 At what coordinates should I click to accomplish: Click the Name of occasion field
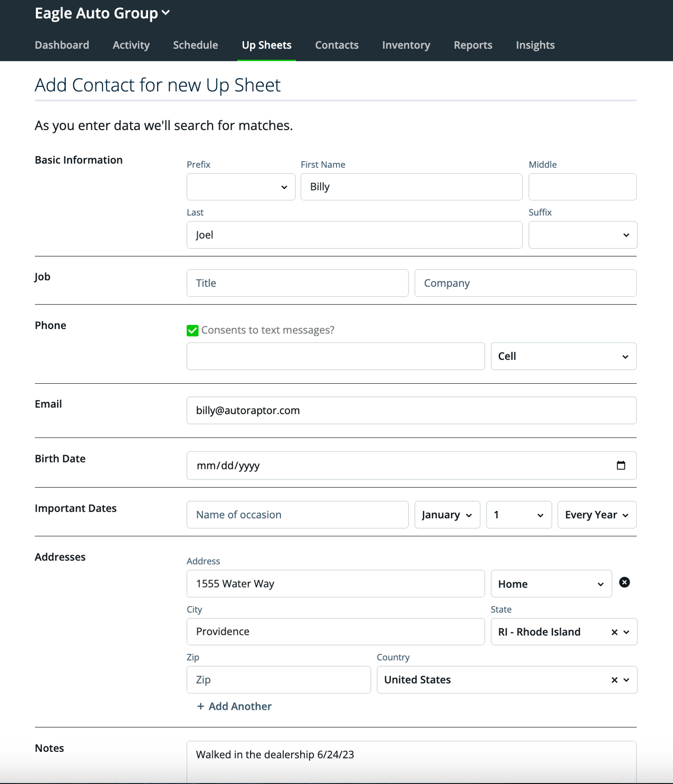click(x=297, y=515)
